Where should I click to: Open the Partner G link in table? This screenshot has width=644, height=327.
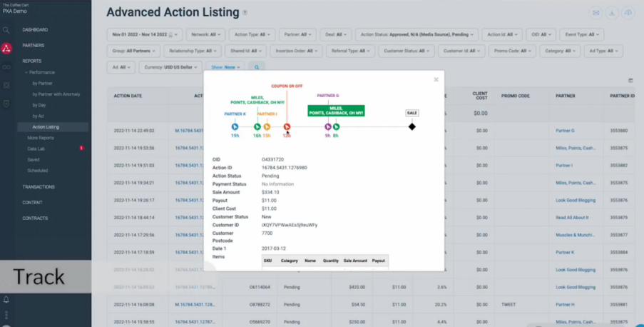point(565,131)
